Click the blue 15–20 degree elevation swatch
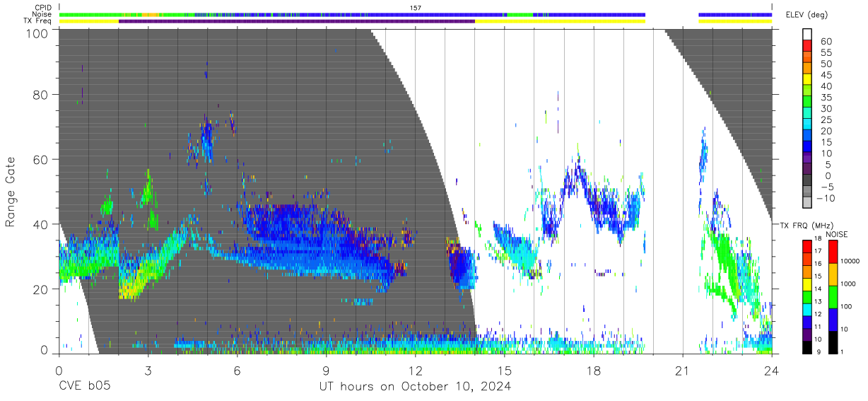The image size is (868, 401). click(x=807, y=135)
